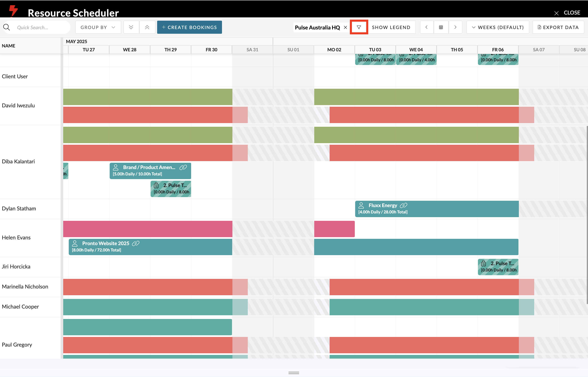
Task: Remove the Pulse Australia HQ filter
Action: 345,27
